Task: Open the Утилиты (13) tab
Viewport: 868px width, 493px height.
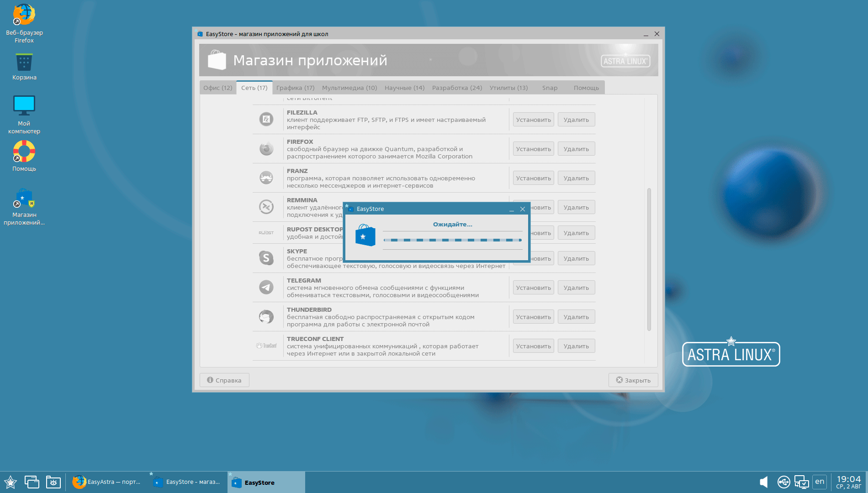Action: [509, 88]
